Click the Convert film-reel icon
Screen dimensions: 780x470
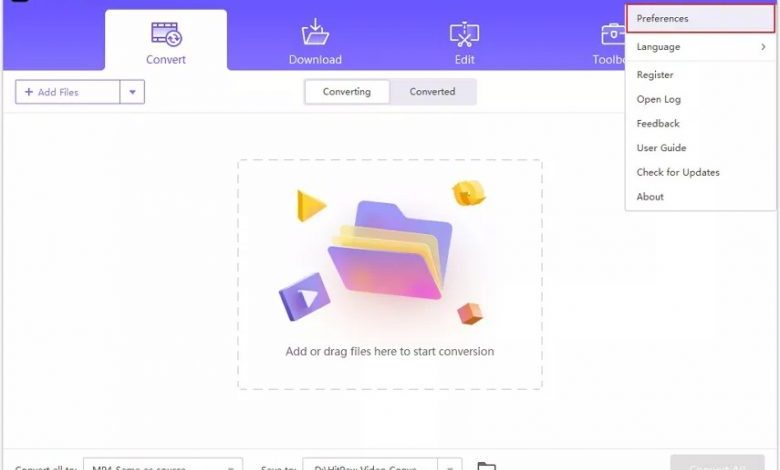tap(167, 34)
